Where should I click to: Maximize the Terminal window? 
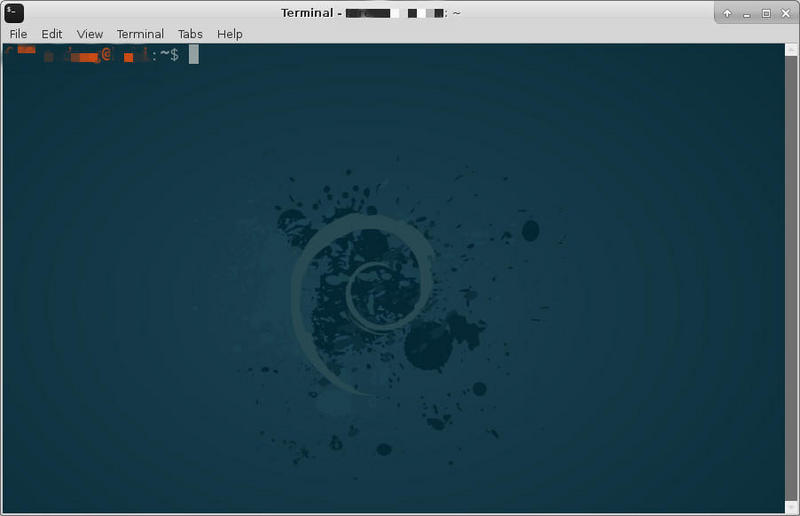tap(766, 14)
